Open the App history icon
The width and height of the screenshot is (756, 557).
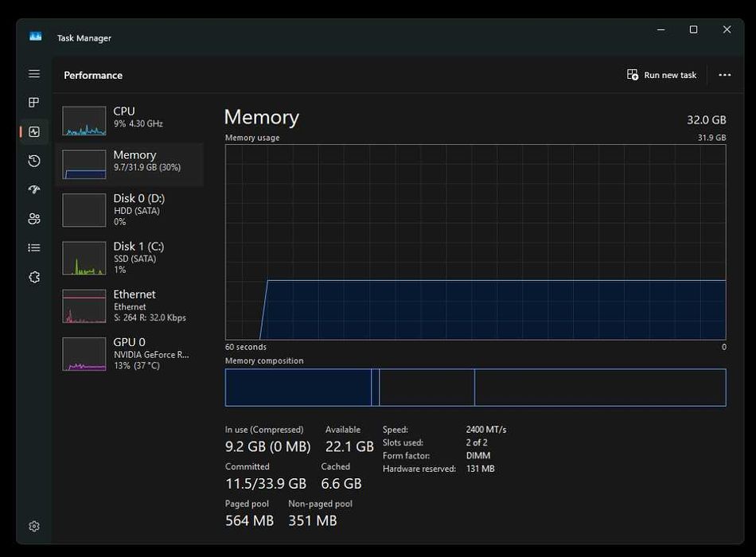(34, 161)
